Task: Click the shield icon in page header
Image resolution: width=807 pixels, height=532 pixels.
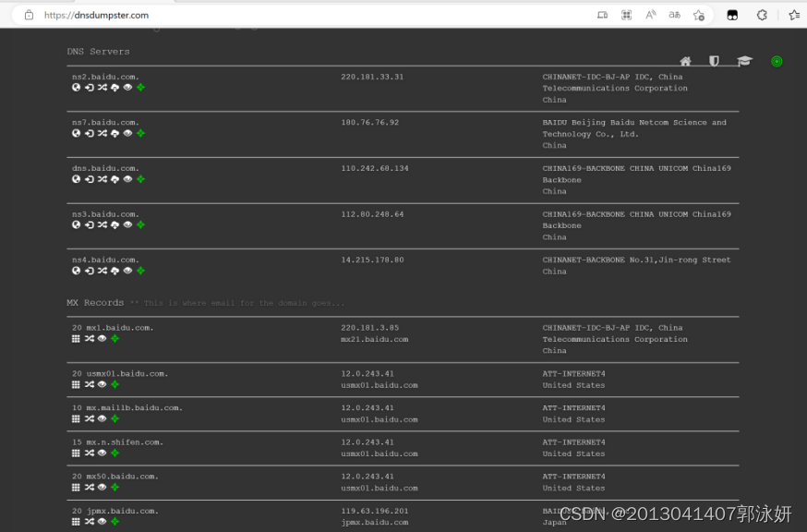Action: (714, 61)
